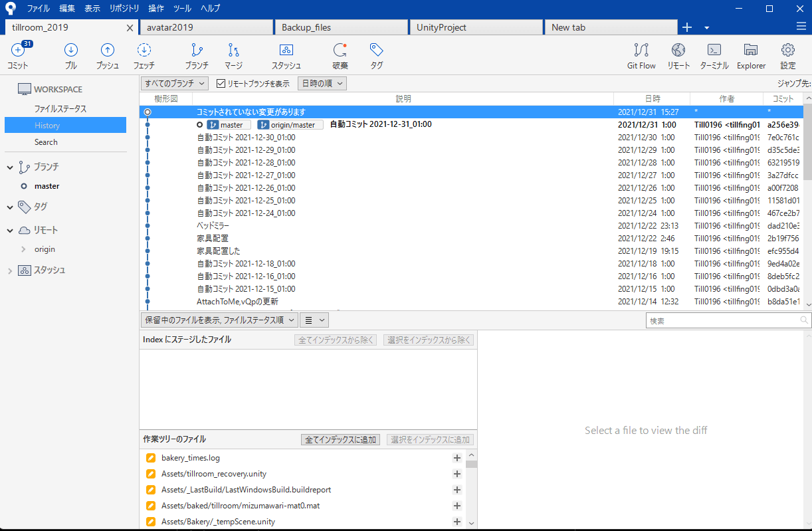The image size is (812, 531).
Task: Click the Git Flow icon
Action: click(x=641, y=51)
